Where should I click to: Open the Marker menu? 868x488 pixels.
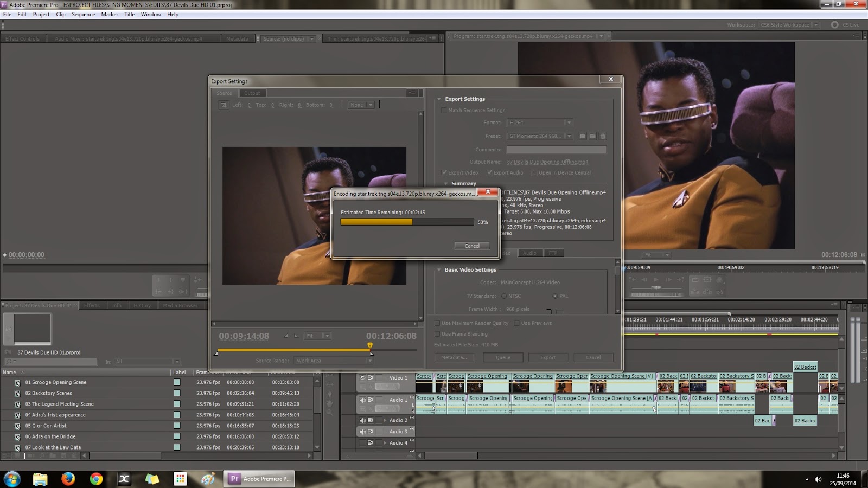[x=110, y=15]
